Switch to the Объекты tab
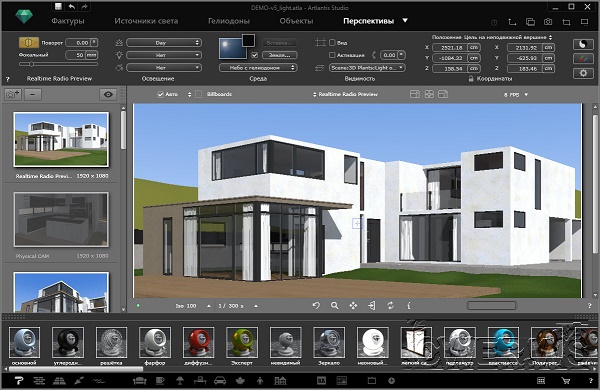 tap(296, 21)
